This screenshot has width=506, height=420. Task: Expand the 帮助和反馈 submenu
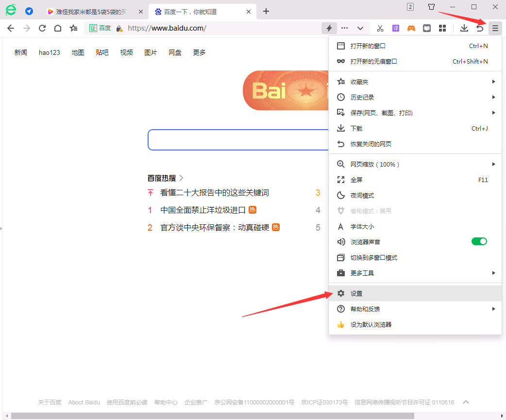coord(415,309)
